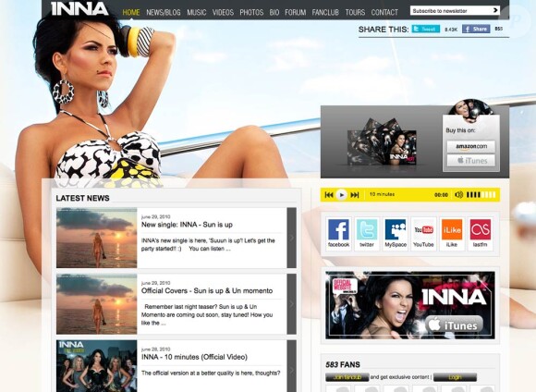This screenshot has width=536, height=392.
Task: Adjust the player volume bars
Action: tap(481, 195)
